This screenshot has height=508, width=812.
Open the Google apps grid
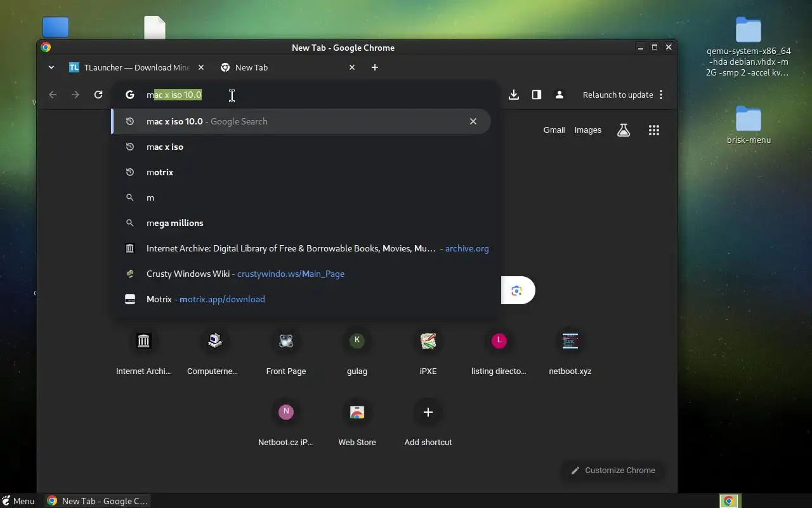654,130
